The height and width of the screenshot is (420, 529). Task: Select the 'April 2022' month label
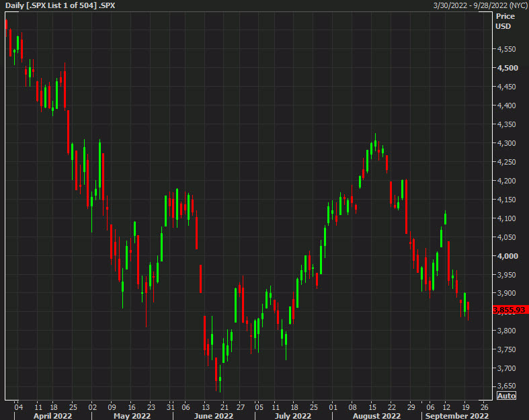pyautogui.click(x=52, y=416)
